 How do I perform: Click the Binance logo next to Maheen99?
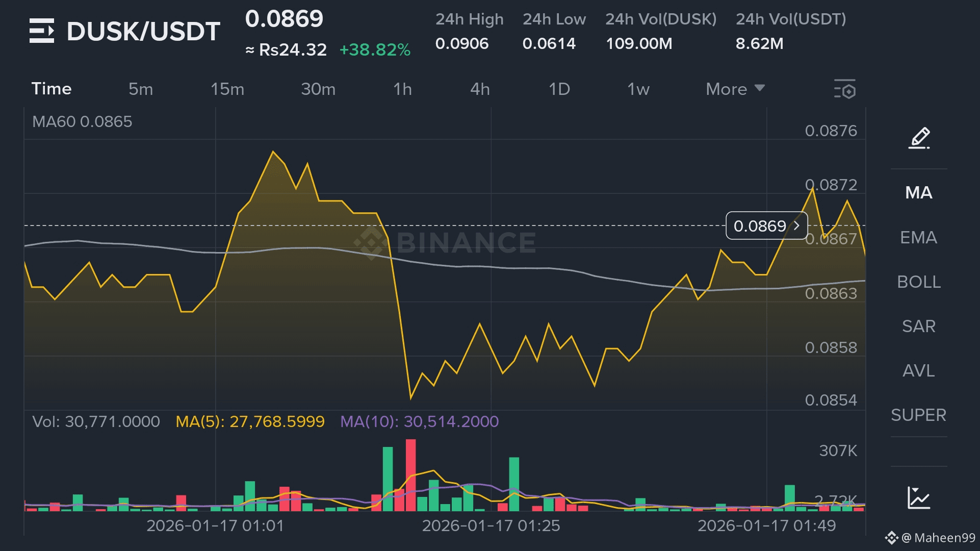(891, 538)
